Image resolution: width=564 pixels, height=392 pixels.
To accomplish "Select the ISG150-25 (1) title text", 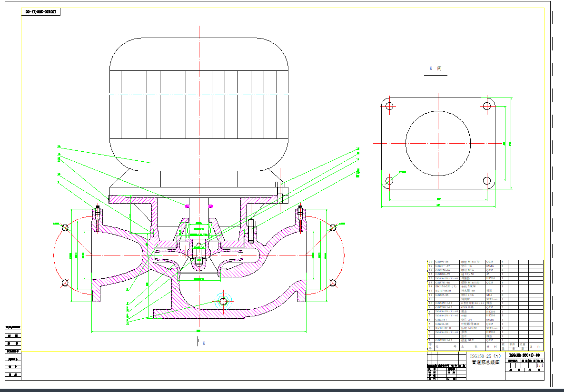I will pos(485,356).
